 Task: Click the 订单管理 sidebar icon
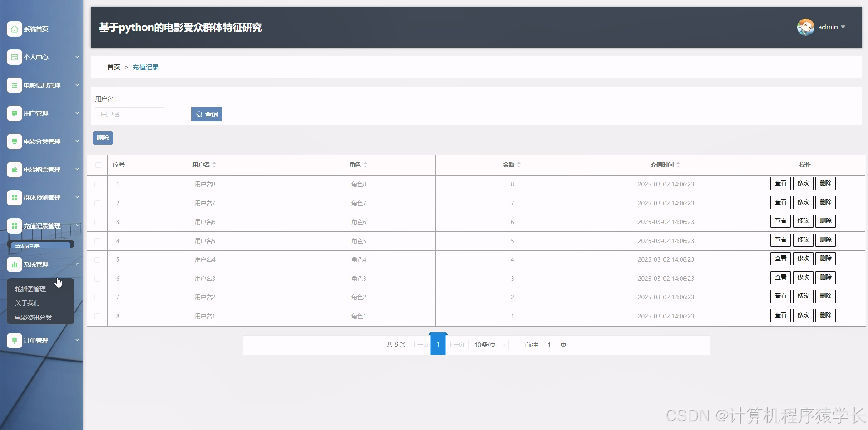15,341
